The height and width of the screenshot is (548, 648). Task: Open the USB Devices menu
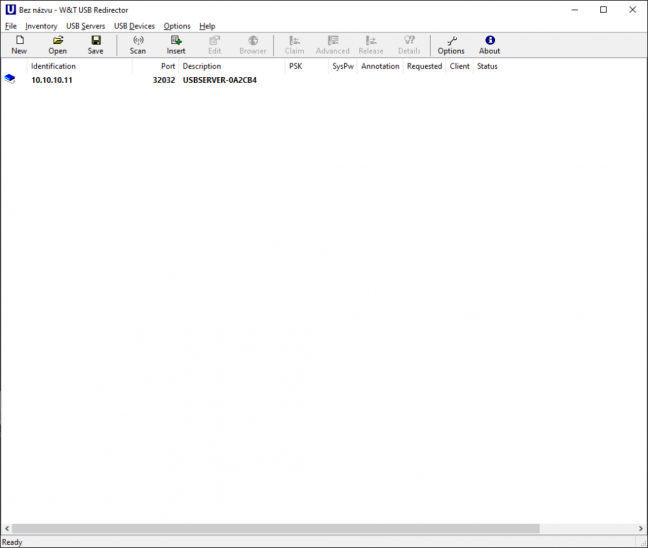134,26
